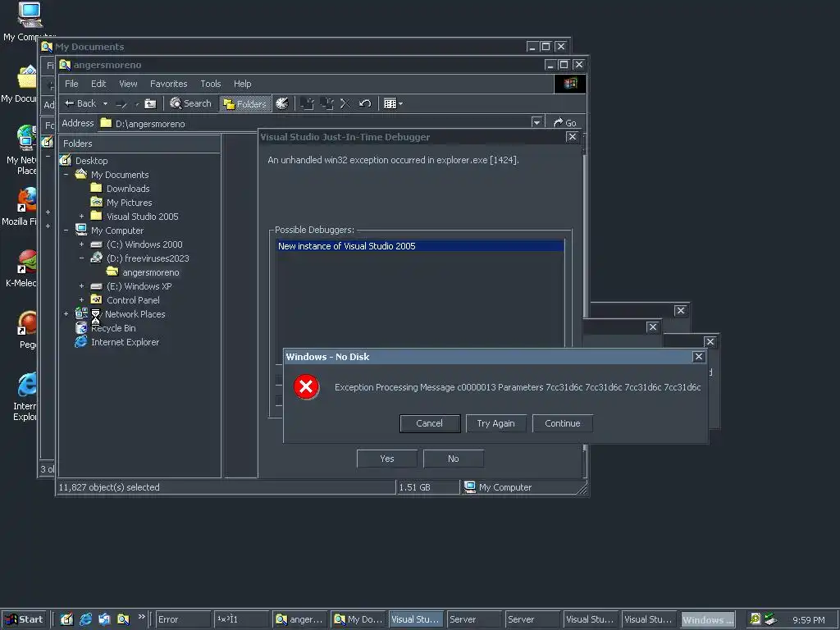Click Outlook Express quick launch icon
The height and width of the screenshot is (630, 840).
104,619
